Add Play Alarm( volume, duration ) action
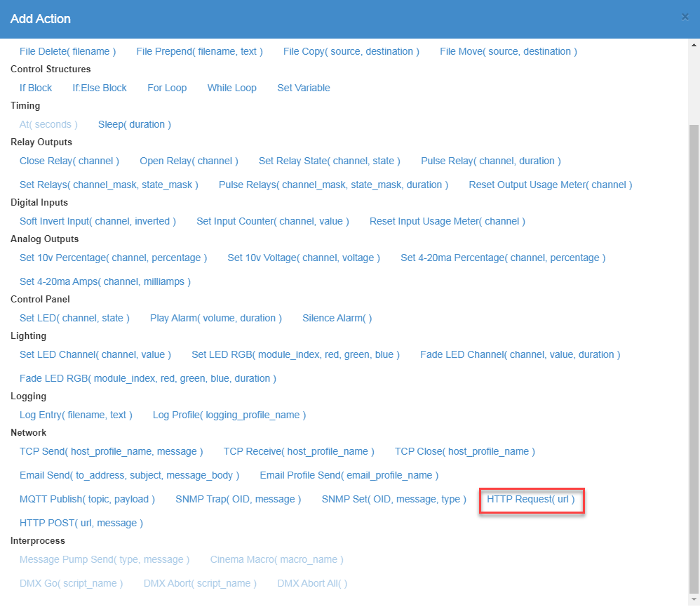 point(215,319)
